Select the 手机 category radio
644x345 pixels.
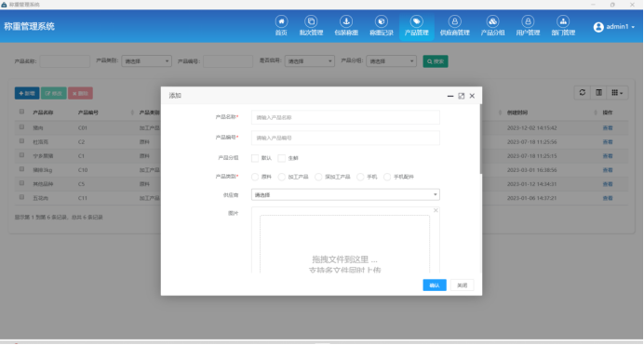(360, 177)
